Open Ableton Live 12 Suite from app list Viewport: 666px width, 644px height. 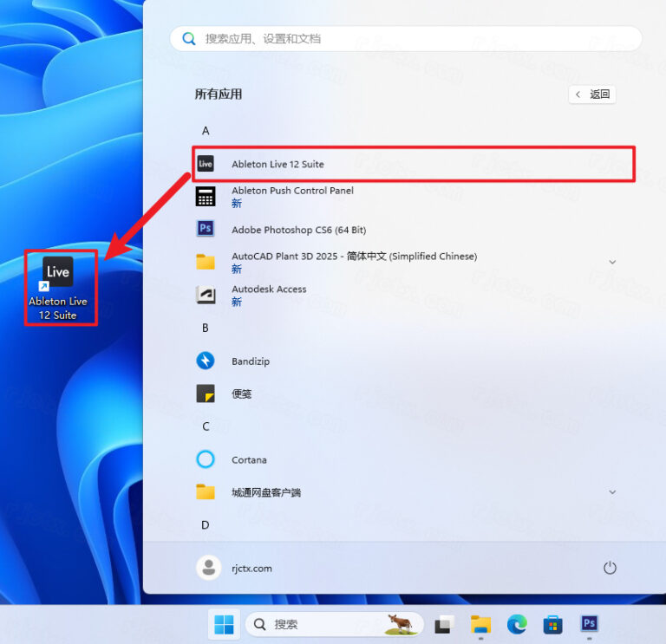(277, 164)
